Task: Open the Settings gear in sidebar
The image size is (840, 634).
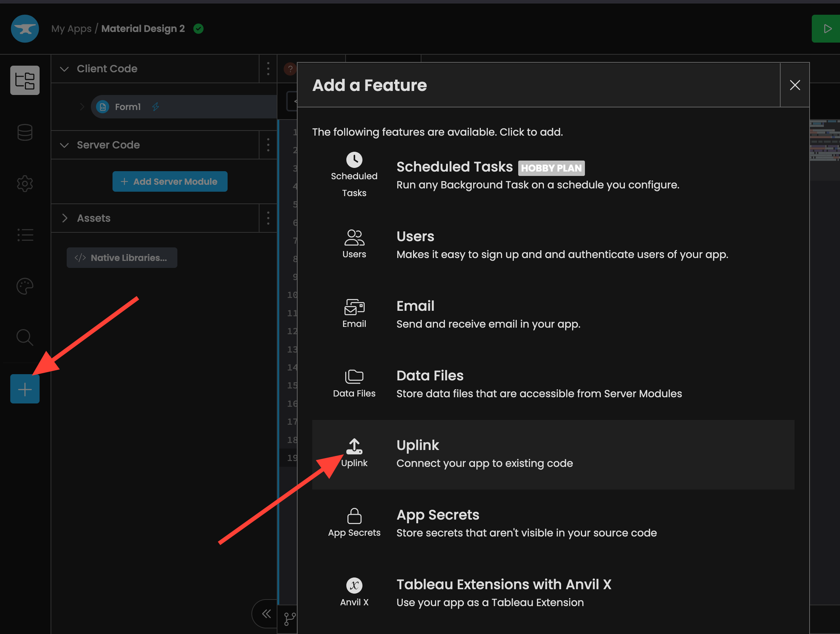Action: coord(25,183)
